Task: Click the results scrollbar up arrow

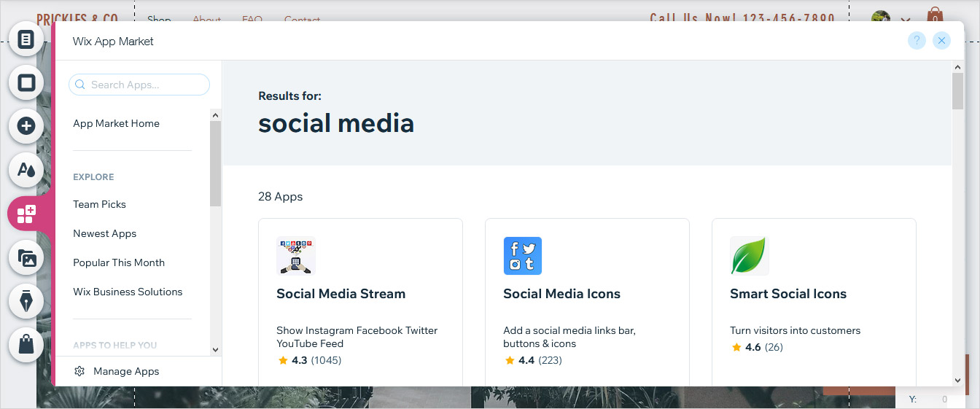Action: [958, 67]
